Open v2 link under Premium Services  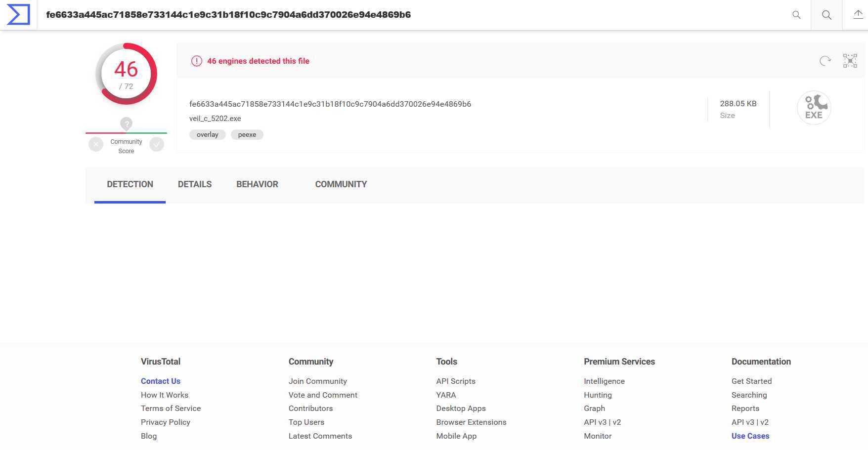point(617,422)
